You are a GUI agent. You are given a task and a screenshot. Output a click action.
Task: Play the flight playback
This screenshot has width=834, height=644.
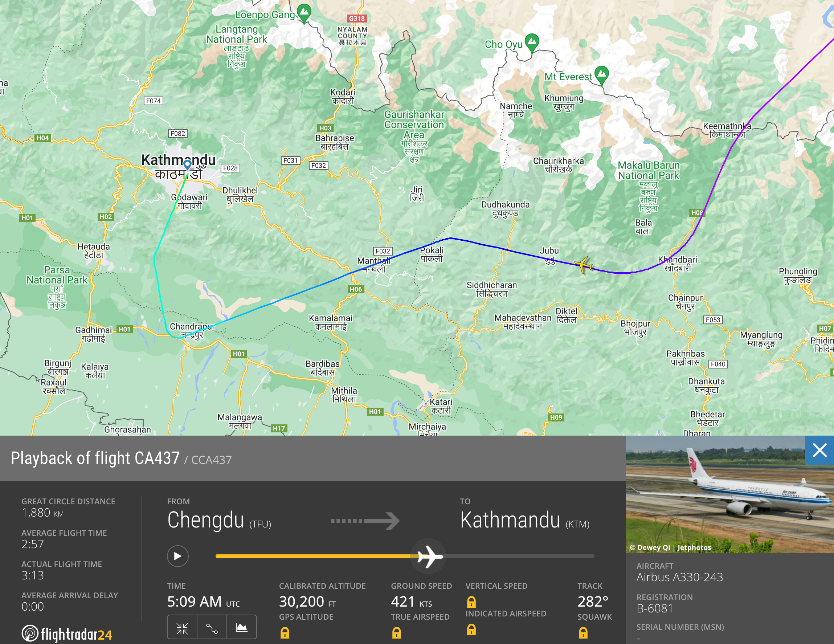177,556
